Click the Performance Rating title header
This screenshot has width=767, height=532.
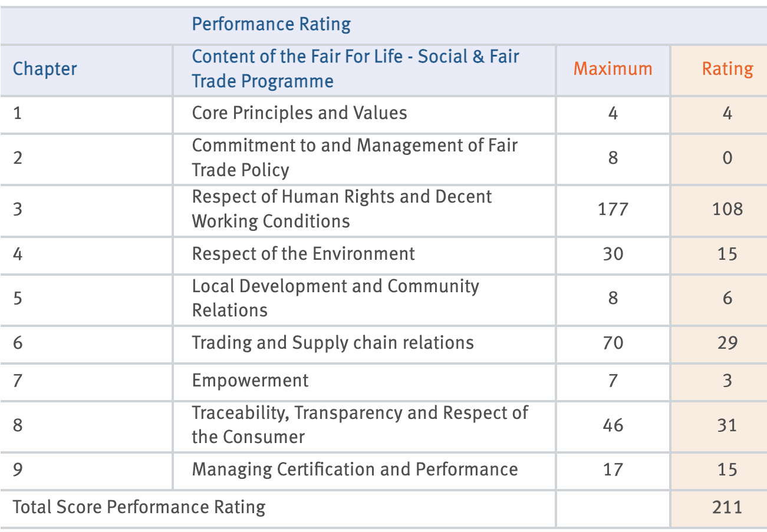coord(271,25)
